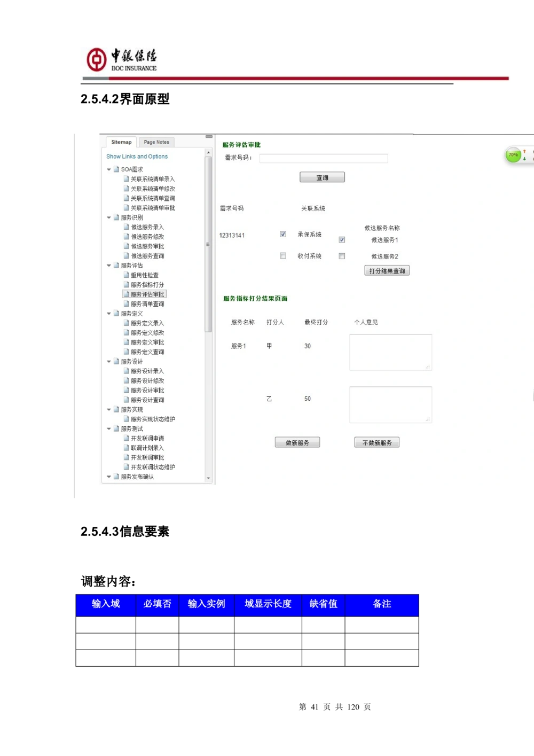Switch to the Page Notes tab
Viewport: 534px width, 756px height.
click(x=156, y=142)
